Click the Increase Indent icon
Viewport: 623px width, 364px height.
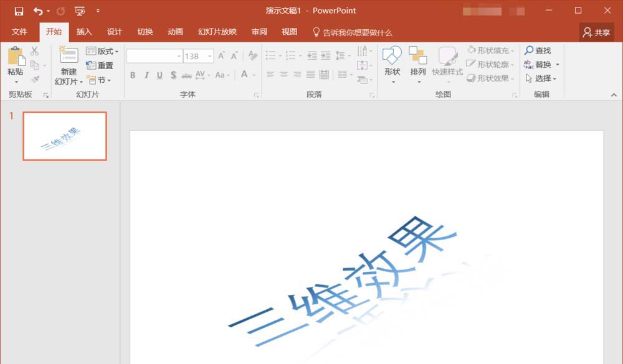point(326,55)
